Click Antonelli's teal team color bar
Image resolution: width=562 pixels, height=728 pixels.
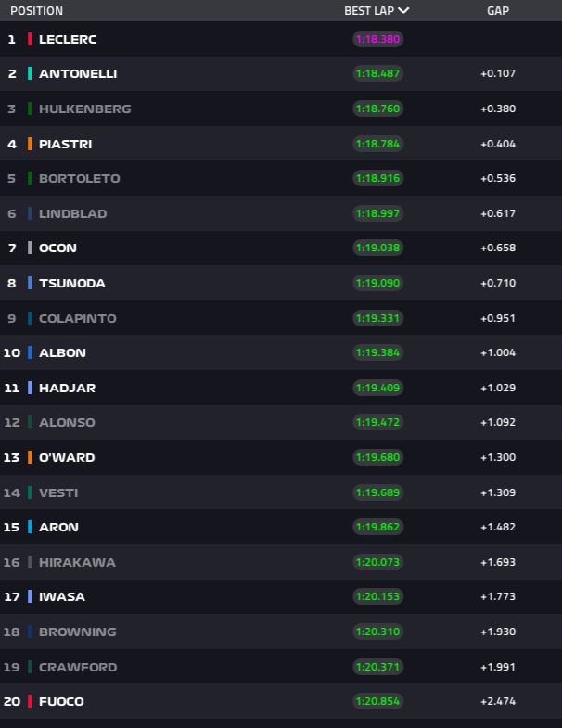pos(30,73)
